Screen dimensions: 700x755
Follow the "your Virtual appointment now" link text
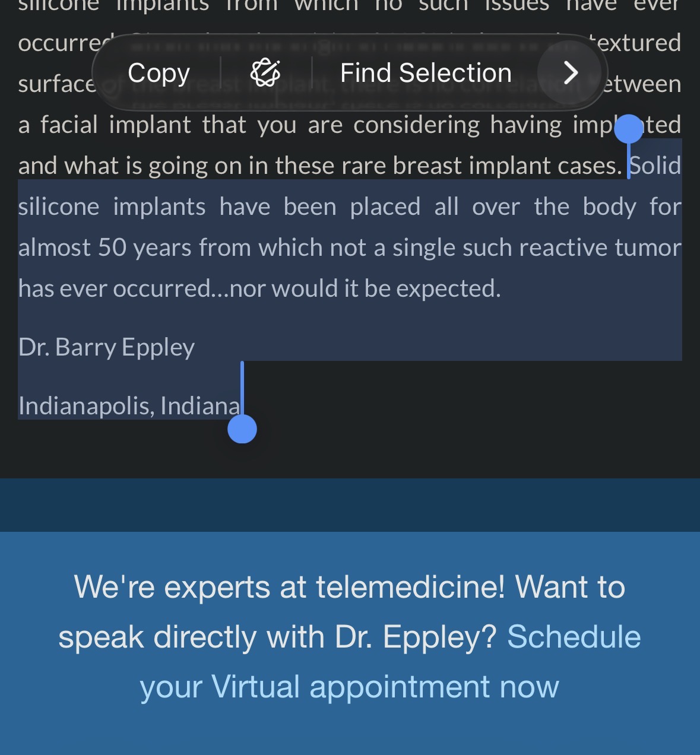(349, 687)
